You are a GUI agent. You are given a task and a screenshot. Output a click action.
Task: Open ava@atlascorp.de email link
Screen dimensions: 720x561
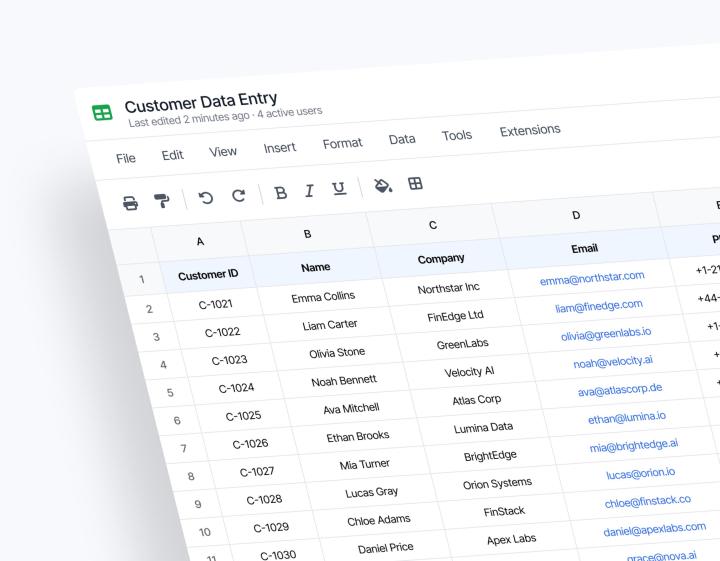point(620,390)
